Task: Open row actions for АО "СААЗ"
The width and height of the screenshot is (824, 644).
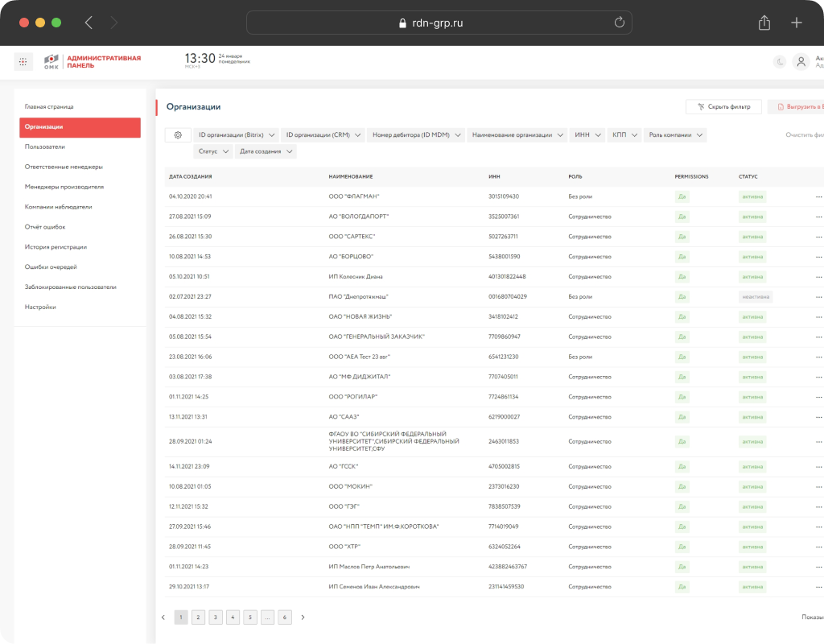Action: [x=818, y=417]
